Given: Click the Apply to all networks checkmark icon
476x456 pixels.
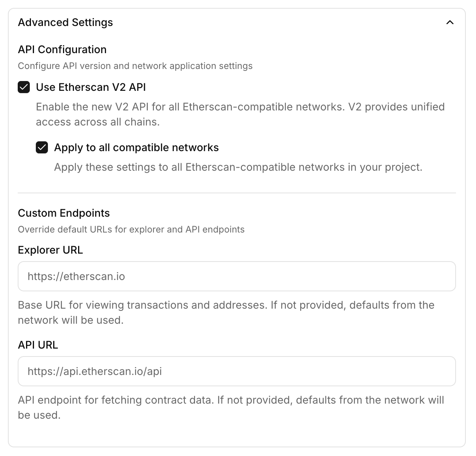Looking at the screenshot, I should [42, 147].
